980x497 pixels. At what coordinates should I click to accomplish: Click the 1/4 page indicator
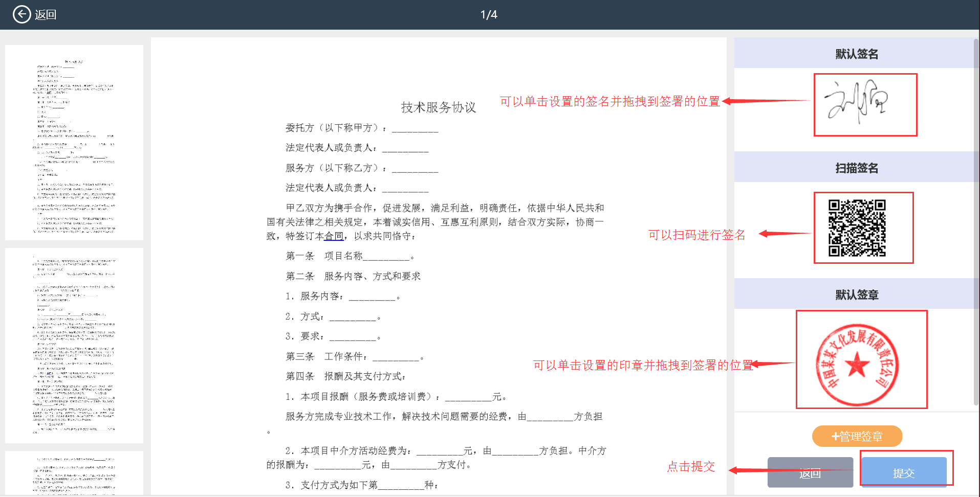point(489,14)
